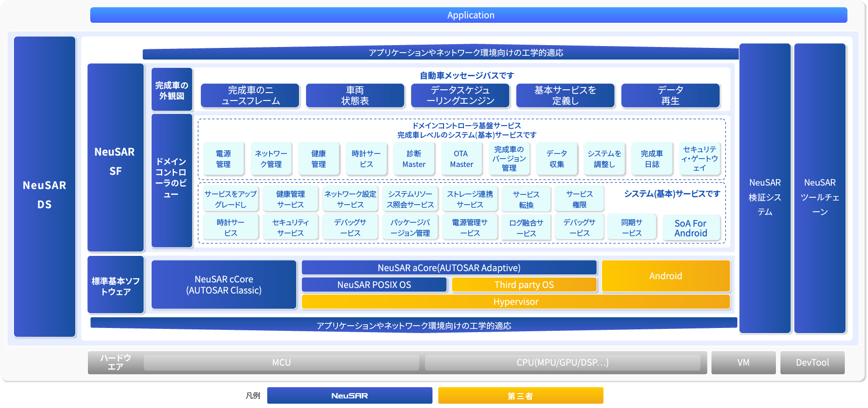This screenshot has width=868, height=408.
Task: Select the NeuSAR aCore (AUTOSAR Adaptive) bar
Action: pyautogui.click(x=449, y=268)
